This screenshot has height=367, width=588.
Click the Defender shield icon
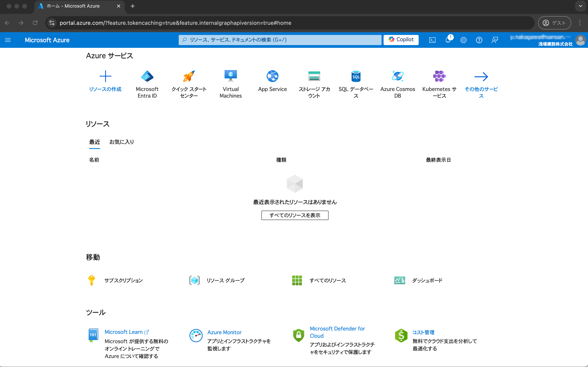click(x=299, y=335)
